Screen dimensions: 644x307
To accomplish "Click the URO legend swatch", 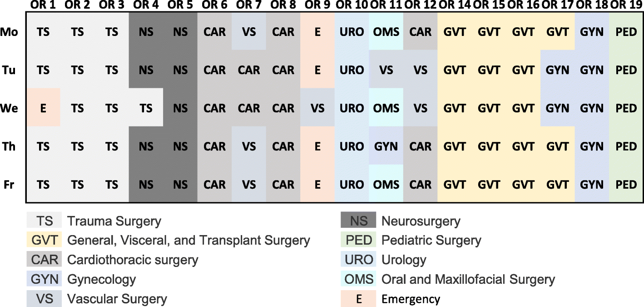I will click(x=358, y=260).
